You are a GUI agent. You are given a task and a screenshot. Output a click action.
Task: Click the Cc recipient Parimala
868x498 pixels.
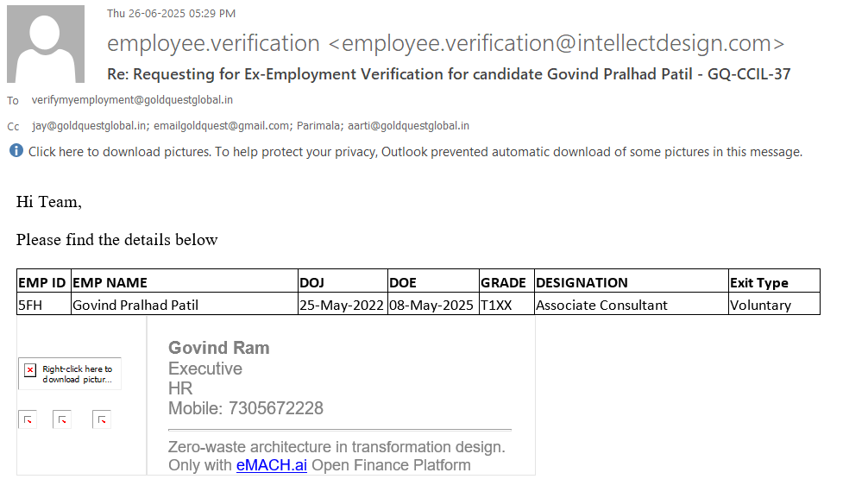(x=317, y=126)
